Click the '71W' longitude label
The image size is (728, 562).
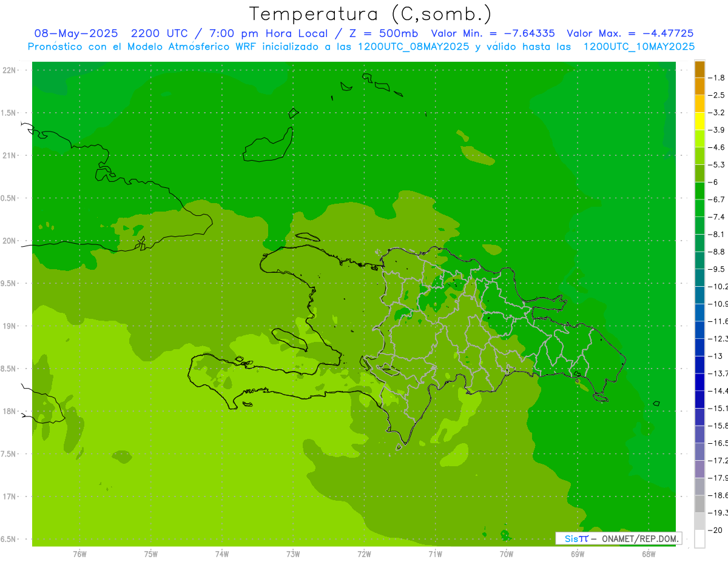pyautogui.click(x=435, y=554)
